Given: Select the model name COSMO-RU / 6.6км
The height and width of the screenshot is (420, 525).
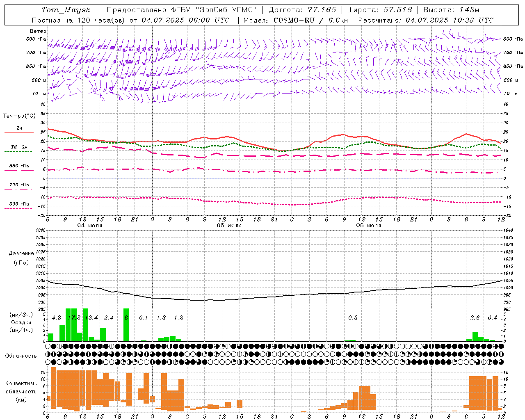Looking at the screenshot, I should tap(310, 20).
